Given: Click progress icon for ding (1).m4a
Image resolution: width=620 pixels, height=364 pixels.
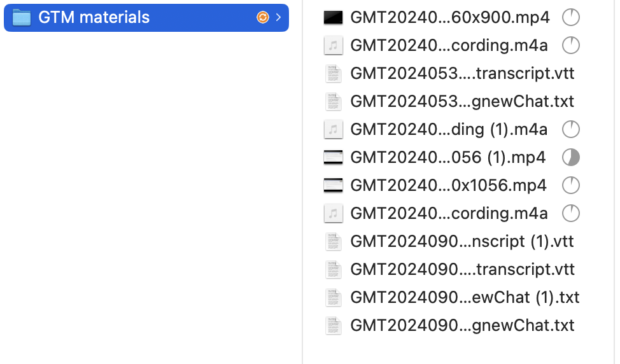Looking at the screenshot, I should click(x=571, y=129).
